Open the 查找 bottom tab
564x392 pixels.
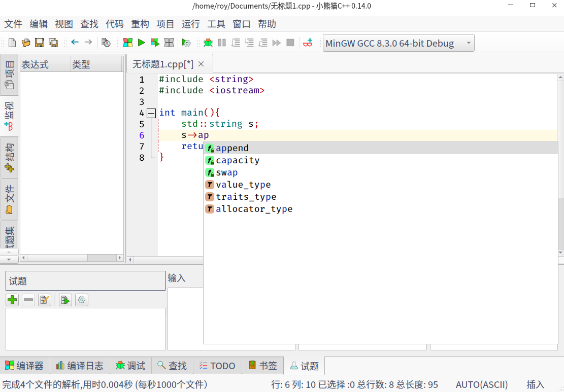point(172,366)
